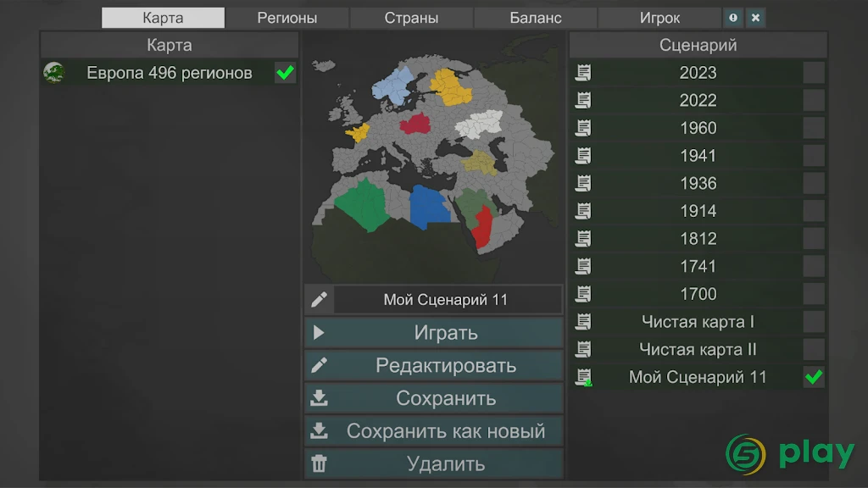Screen dimensions: 868x488
Task: Switch to the Карта tab
Action: click(x=163, y=18)
